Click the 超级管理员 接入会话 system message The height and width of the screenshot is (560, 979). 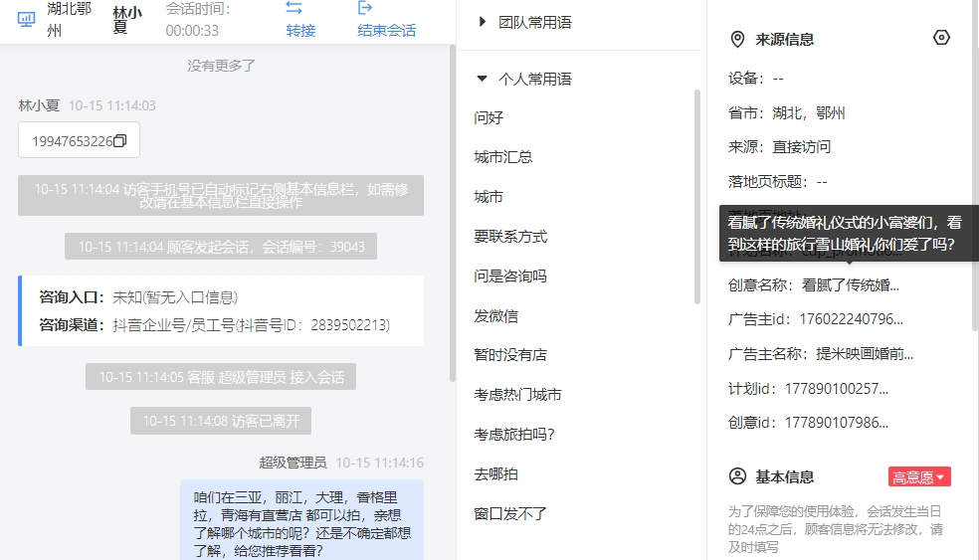tap(221, 377)
